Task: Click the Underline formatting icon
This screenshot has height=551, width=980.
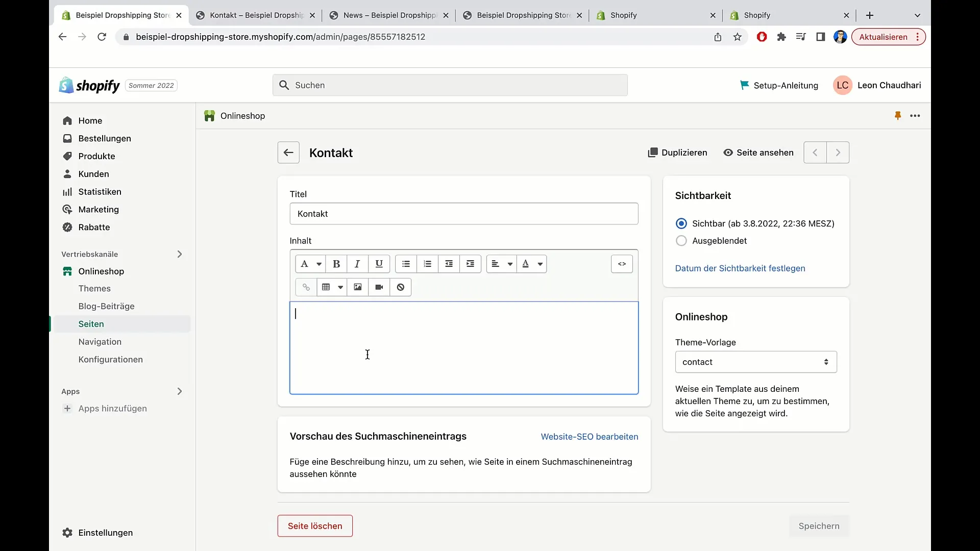Action: click(x=378, y=263)
